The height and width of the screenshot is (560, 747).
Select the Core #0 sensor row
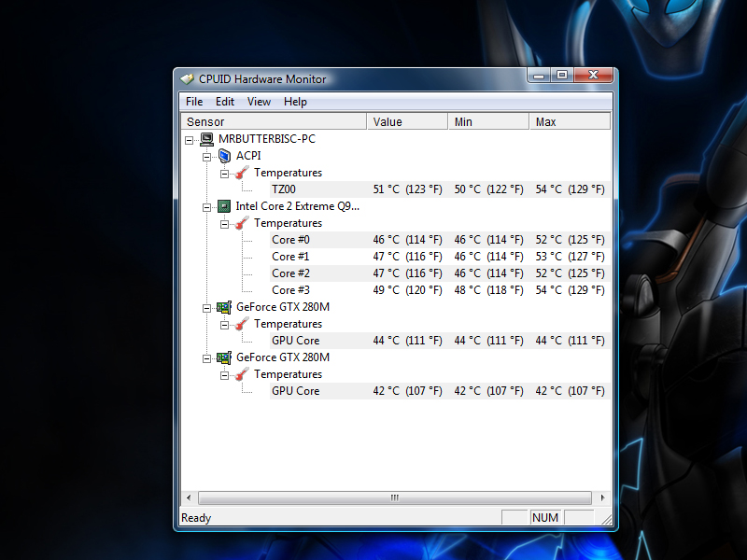click(440, 240)
